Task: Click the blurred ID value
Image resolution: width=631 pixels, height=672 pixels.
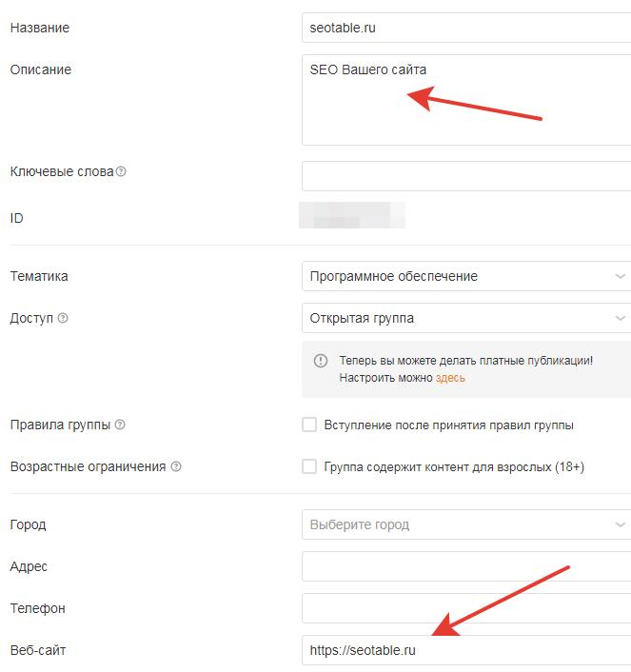Action: pos(352,215)
